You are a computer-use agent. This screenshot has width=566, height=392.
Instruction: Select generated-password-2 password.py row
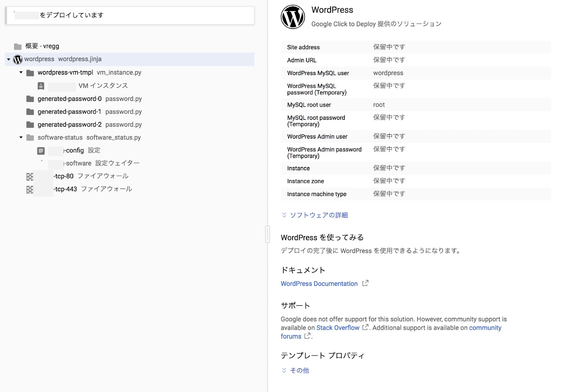pyautogui.click(x=129, y=125)
